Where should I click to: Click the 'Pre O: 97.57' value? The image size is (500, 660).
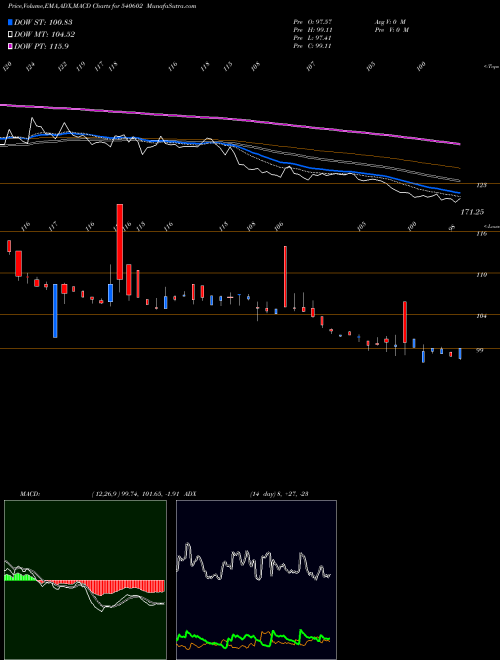313,22
